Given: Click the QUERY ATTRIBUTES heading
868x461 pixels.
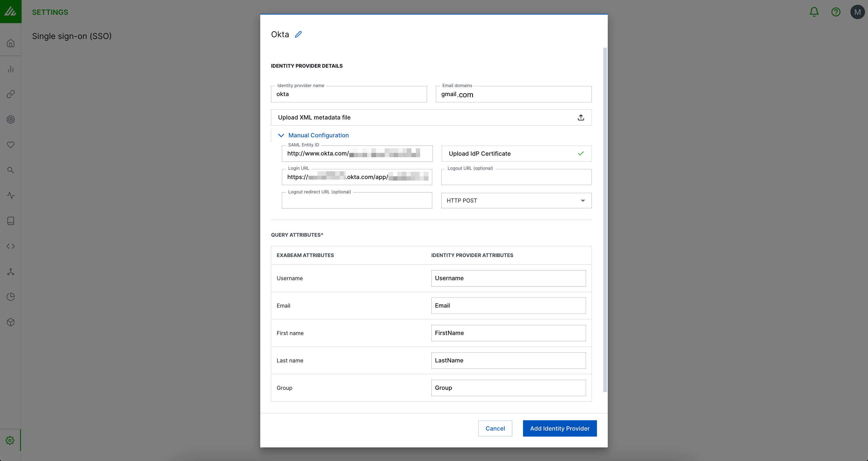Looking at the screenshot, I should click(297, 235).
